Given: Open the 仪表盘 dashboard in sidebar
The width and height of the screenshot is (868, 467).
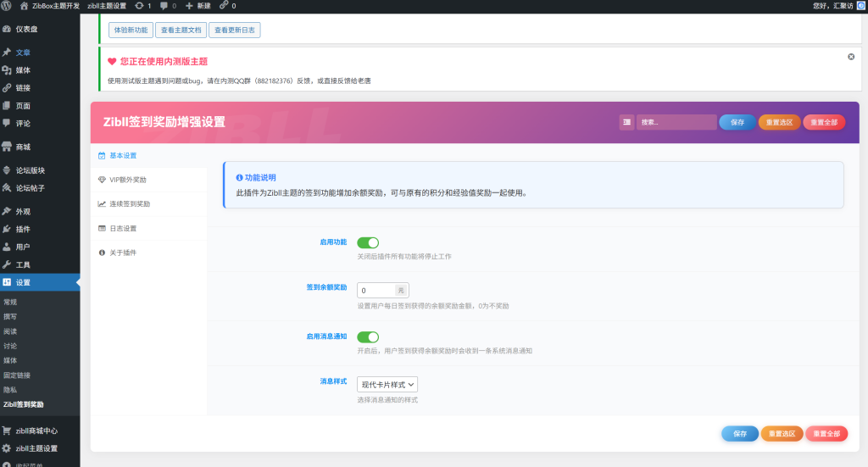Looking at the screenshot, I should [x=25, y=29].
